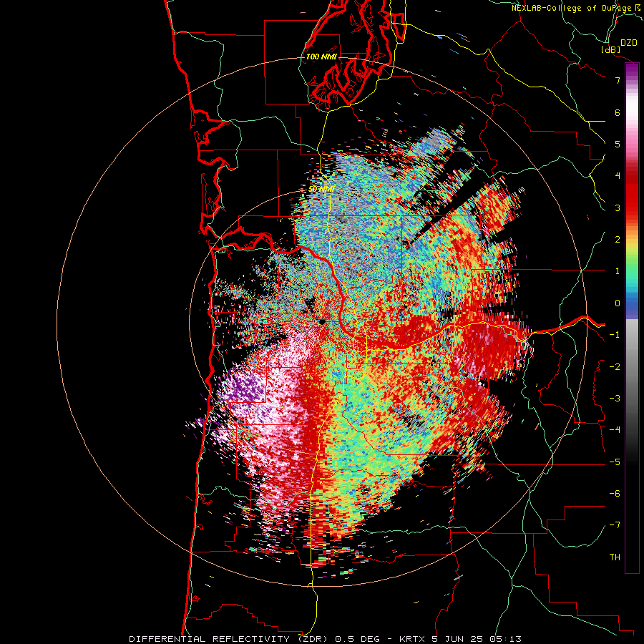
Task: Click the 0 value on the color scale
Action: 618,303
